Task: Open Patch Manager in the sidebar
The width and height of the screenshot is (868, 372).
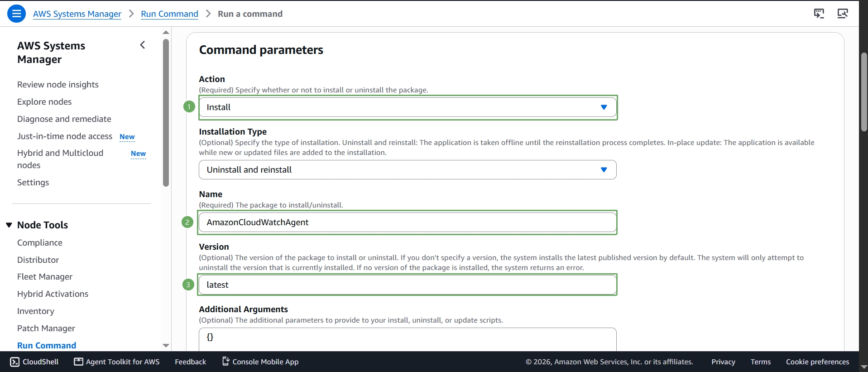Action: click(46, 329)
